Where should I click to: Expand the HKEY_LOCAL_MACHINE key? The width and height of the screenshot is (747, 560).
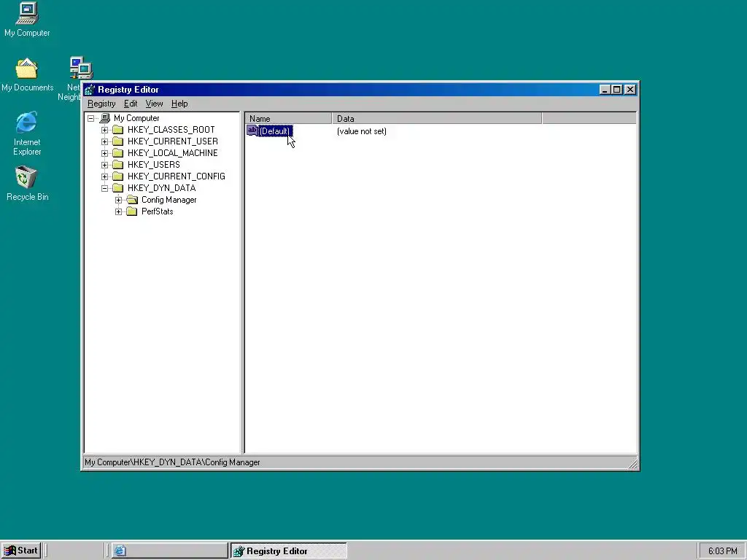click(105, 153)
